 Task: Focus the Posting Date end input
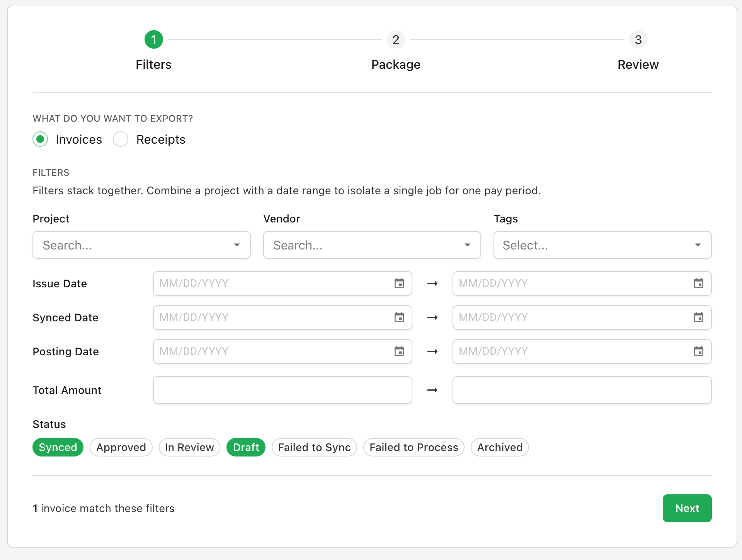582,351
